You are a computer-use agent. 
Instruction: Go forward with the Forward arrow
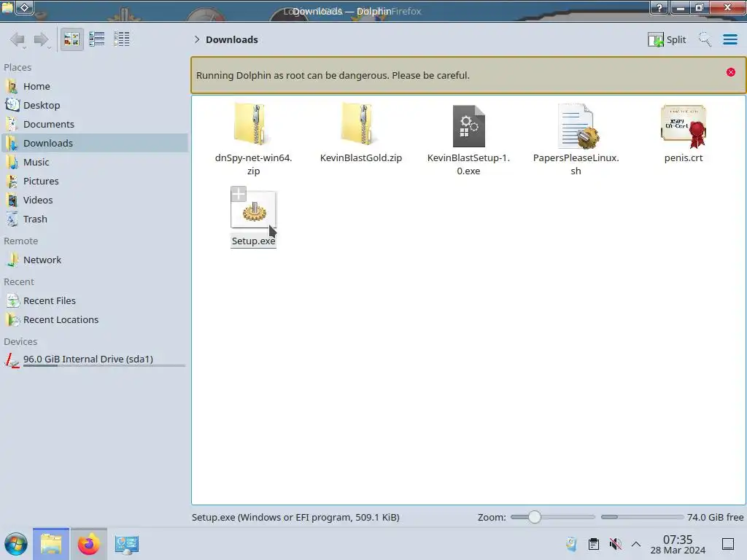pos(42,39)
